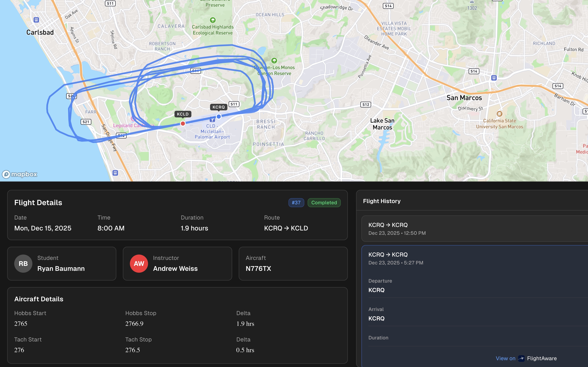Image resolution: width=588 pixels, height=367 pixels.
Task: Click the Cal State San Marcos school icon
Action: click(x=499, y=114)
